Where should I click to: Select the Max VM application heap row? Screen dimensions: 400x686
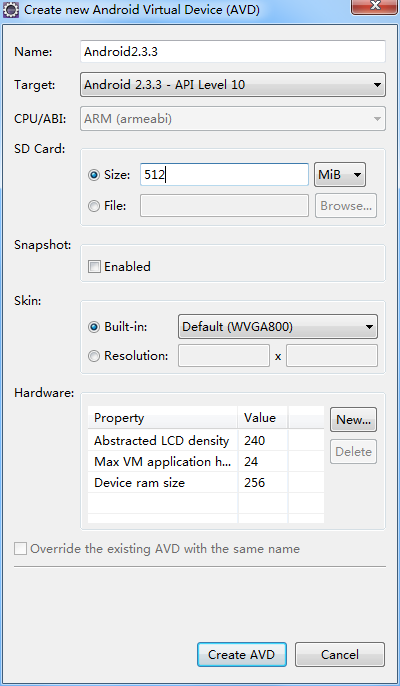206,462
